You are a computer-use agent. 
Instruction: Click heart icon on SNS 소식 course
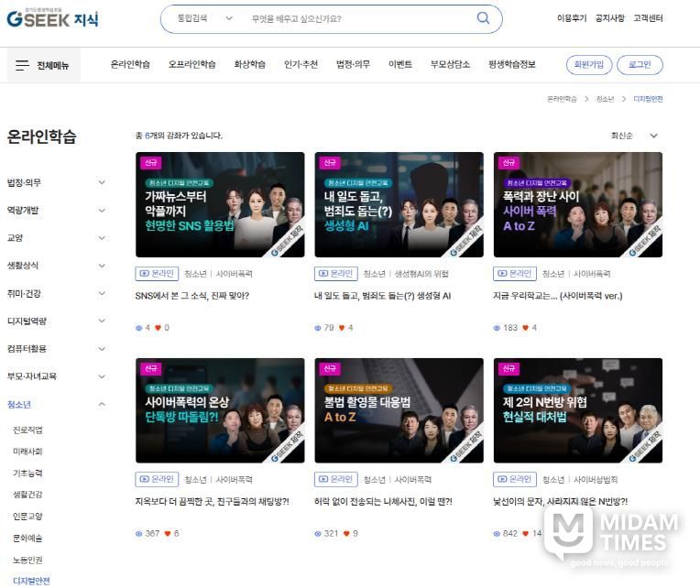tap(158, 327)
